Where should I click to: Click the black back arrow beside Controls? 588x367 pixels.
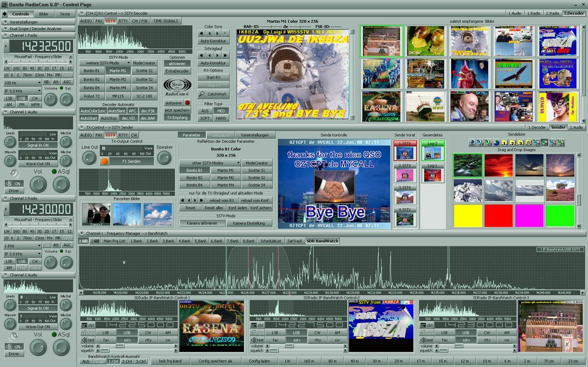pos(4,14)
